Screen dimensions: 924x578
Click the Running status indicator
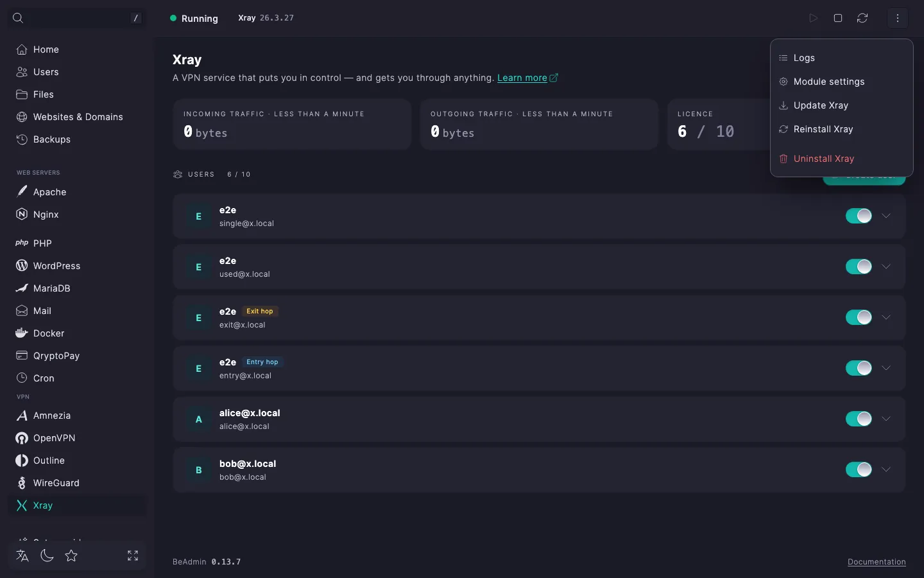[194, 19]
